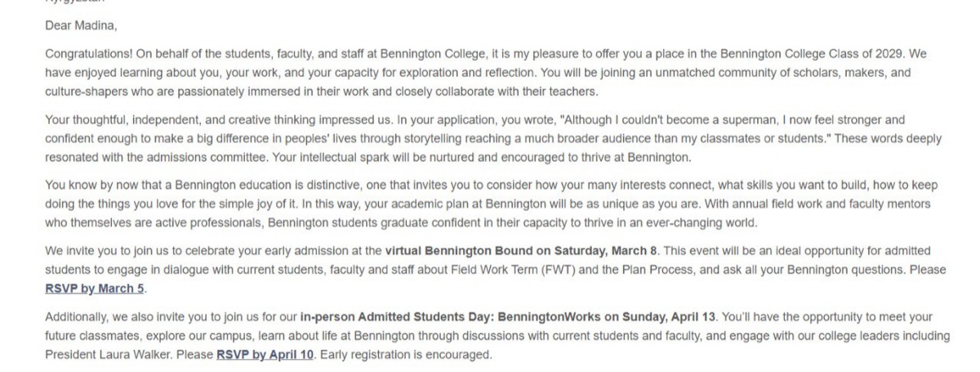Click the phrase "Early registration is encouraged."
The image size is (980, 372).
coord(405,355)
